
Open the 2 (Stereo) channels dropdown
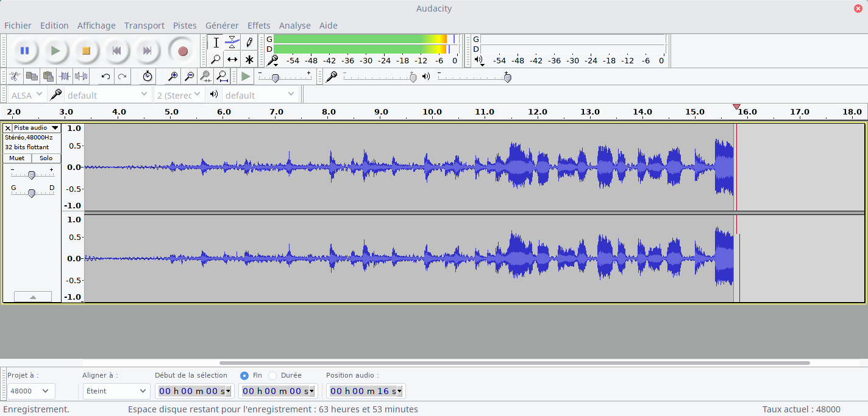[180, 94]
